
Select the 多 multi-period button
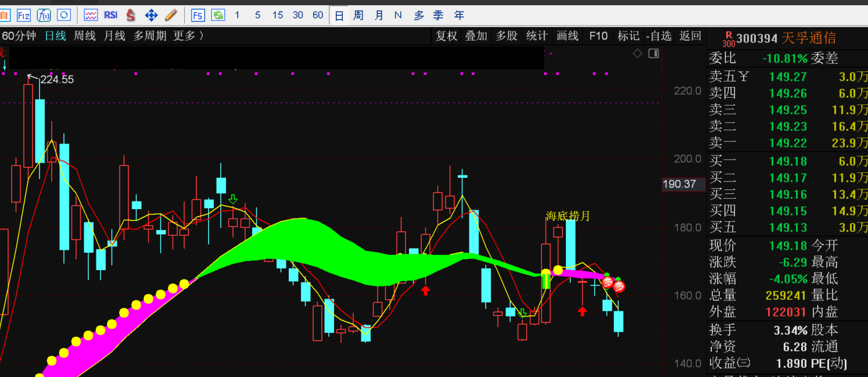click(x=419, y=15)
